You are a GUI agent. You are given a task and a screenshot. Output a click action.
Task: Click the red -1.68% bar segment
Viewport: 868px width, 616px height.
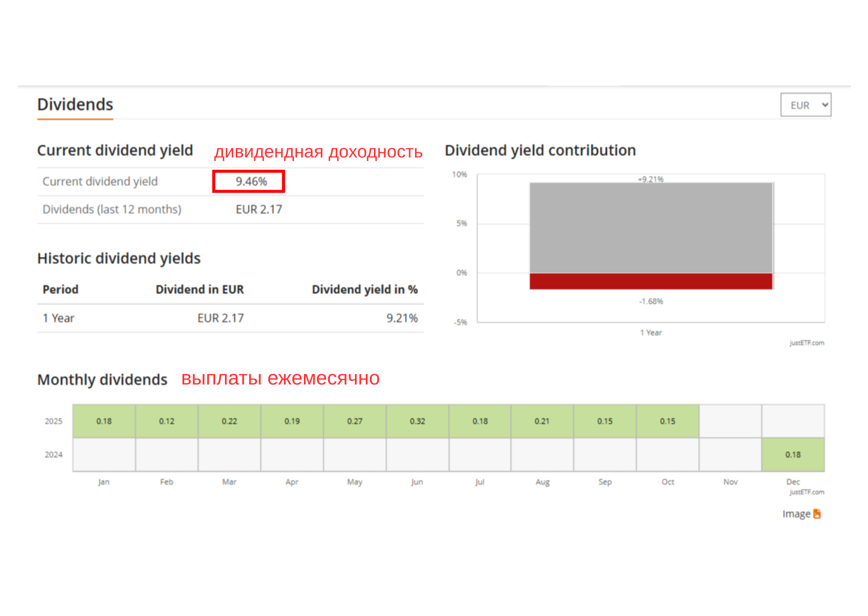click(651, 281)
